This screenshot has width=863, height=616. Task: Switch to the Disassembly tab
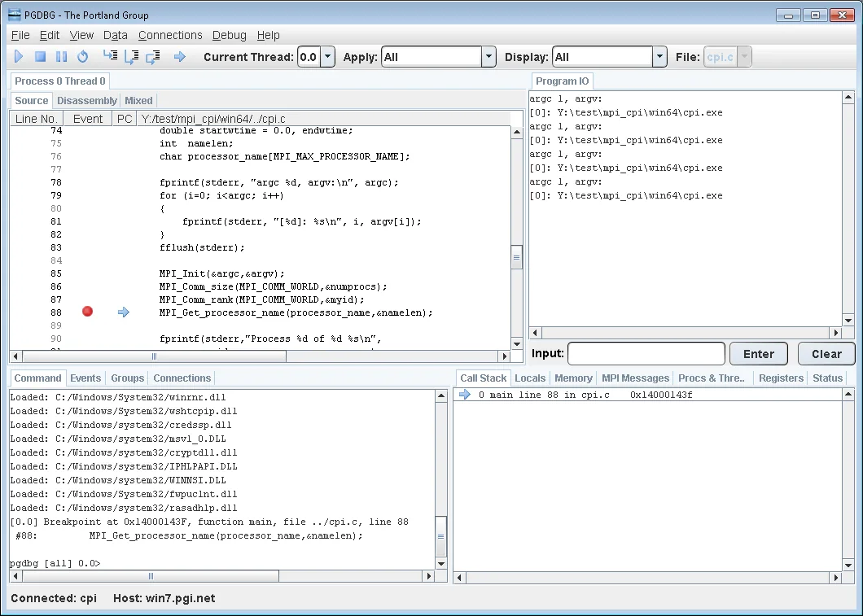pyautogui.click(x=87, y=101)
